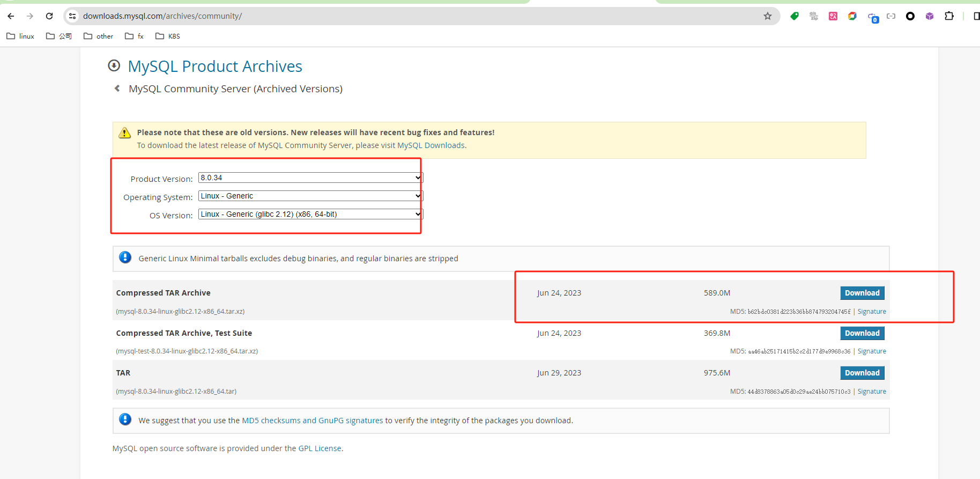Screen dimensions: 980x479
Task: Open the purple cube extension
Action: point(930,16)
